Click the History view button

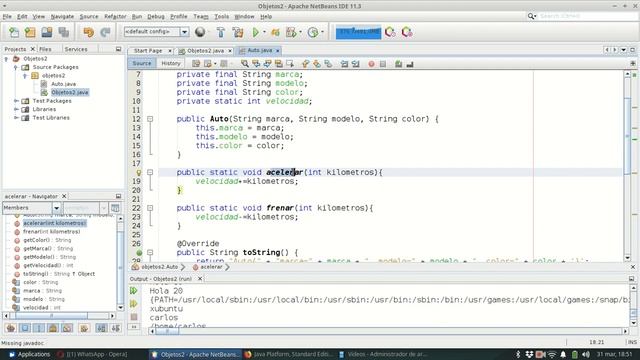pos(171,63)
